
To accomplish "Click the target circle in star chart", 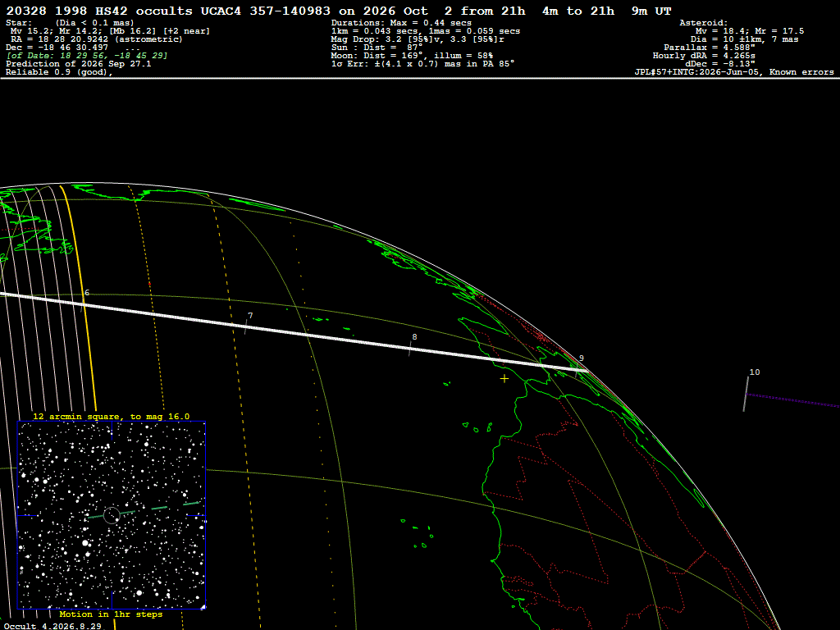I will coord(112,515).
